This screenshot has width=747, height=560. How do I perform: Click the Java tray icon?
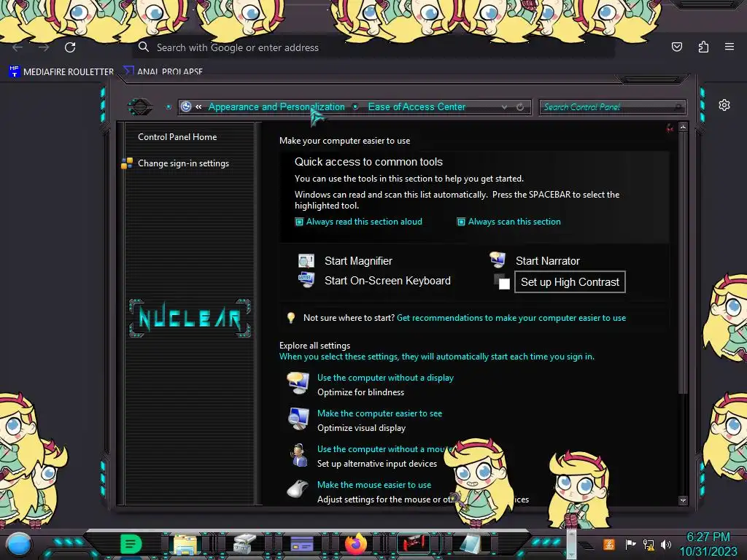coord(609,544)
